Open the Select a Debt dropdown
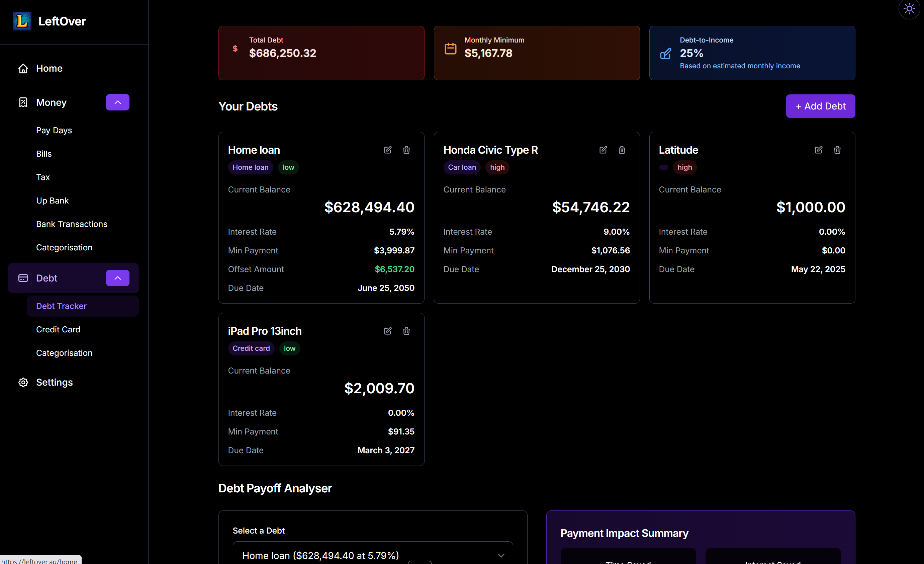This screenshot has width=924, height=564. [x=372, y=555]
